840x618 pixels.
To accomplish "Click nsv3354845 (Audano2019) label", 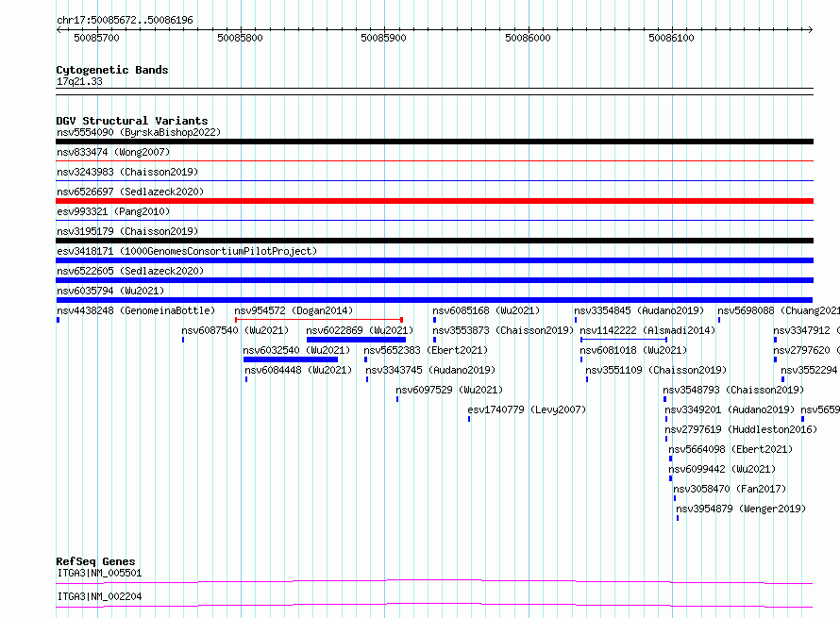I will 639,310.
